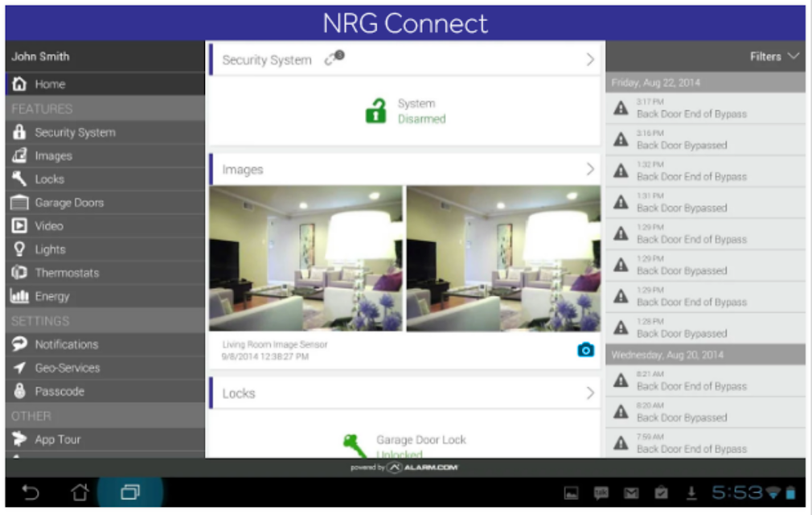Toggle the Garage Door Lock key icon
Image resolution: width=812 pixels, height=515 pixels.
tap(355, 446)
